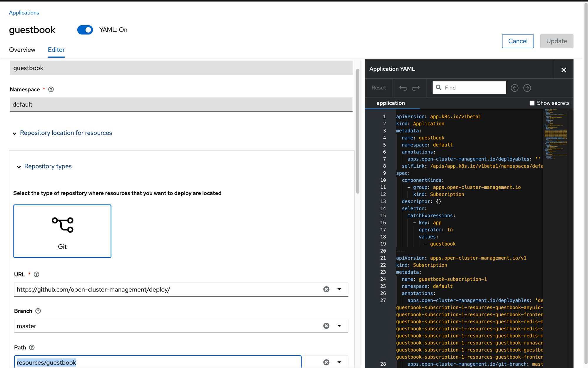Go to next find match arrow
Image resolution: width=588 pixels, height=368 pixels.
527,88
